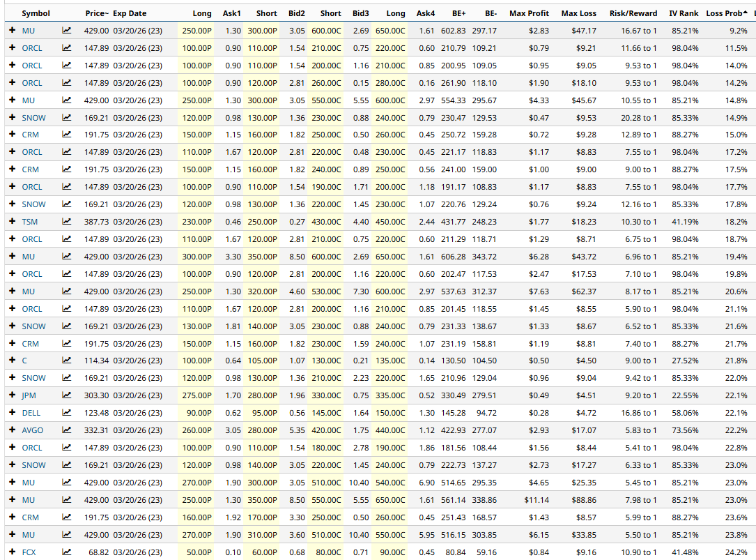Viewport: 756px width, 560px height.
Task: Open chart icon in ORCL 17.7% loss row
Action: (66, 187)
